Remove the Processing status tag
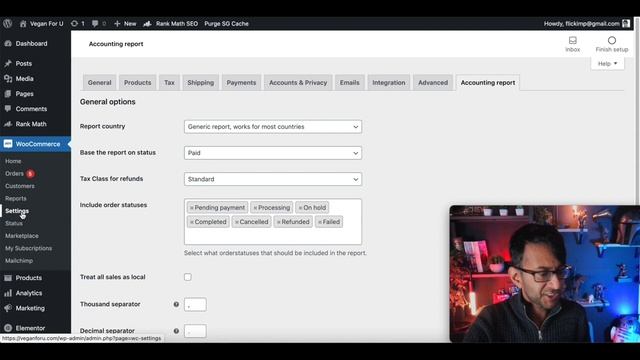This screenshot has width=640, height=360. (x=255, y=208)
